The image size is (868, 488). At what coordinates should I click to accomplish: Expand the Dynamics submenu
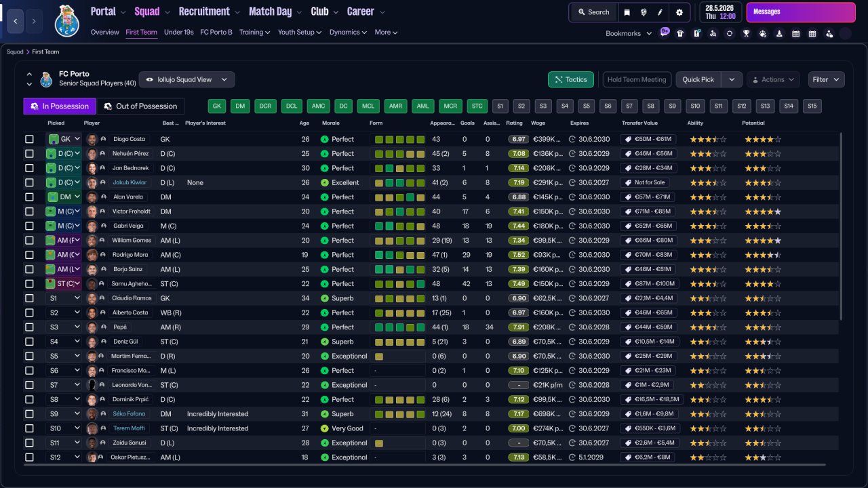(348, 32)
